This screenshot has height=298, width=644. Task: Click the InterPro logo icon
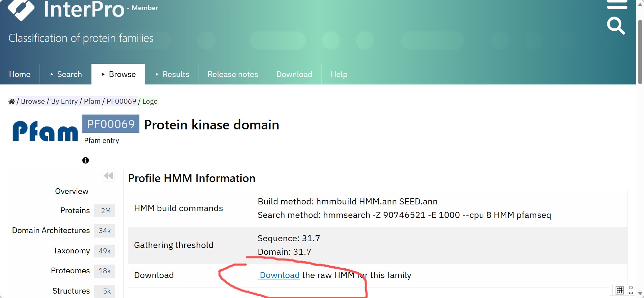[x=21, y=9]
